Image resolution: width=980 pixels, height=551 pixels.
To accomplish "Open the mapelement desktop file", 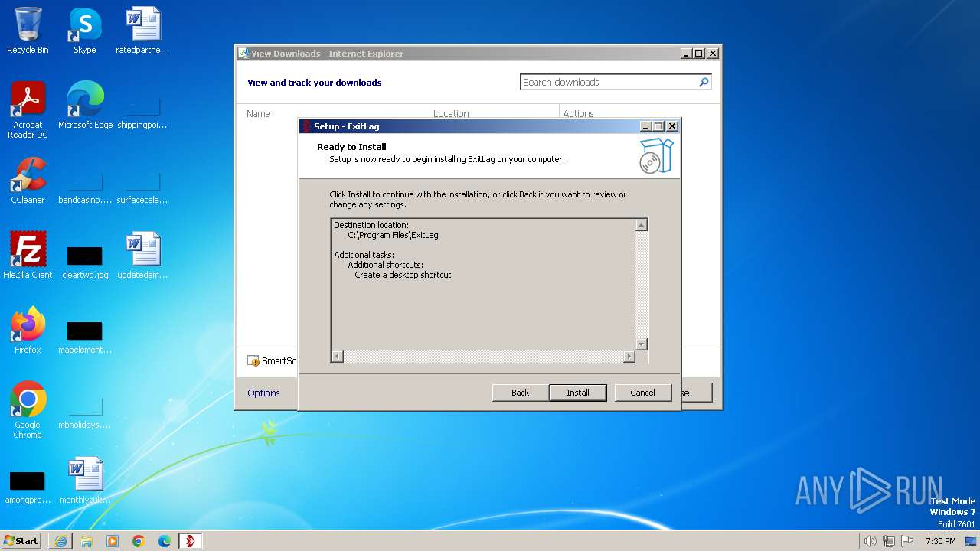I will pos(85,335).
